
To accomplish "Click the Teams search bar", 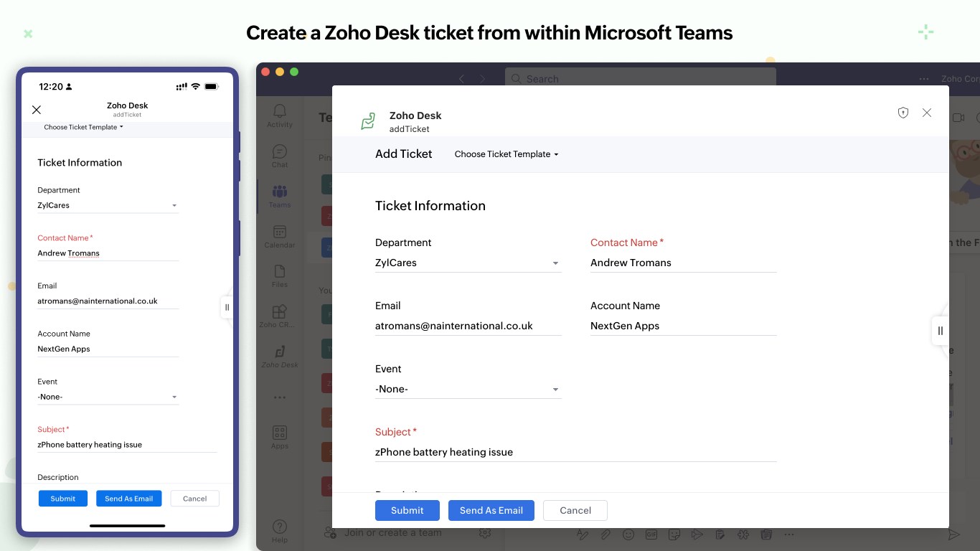I will click(x=640, y=78).
